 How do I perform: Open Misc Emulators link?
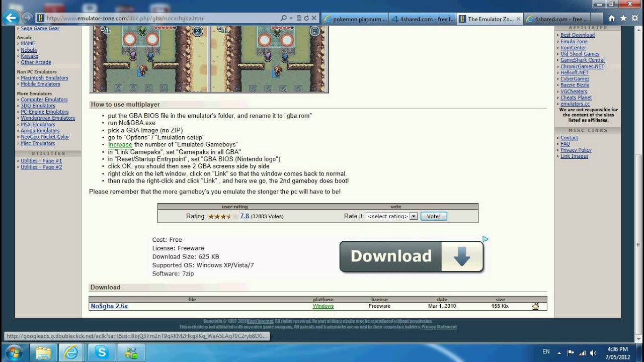click(38, 143)
